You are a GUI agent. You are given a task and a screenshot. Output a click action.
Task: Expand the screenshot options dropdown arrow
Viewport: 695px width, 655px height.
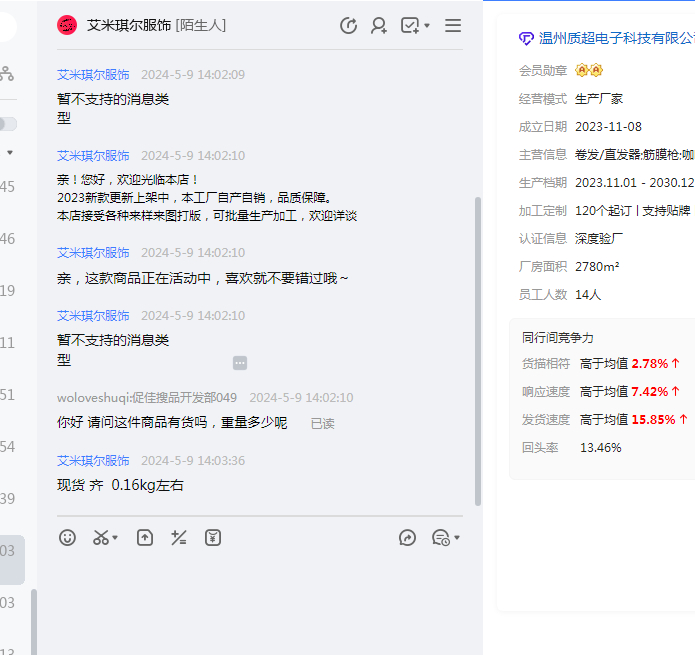(x=115, y=539)
